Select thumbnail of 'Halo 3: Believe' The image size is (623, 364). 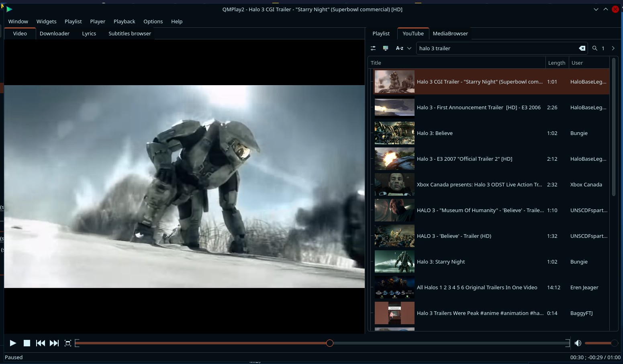pos(394,133)
